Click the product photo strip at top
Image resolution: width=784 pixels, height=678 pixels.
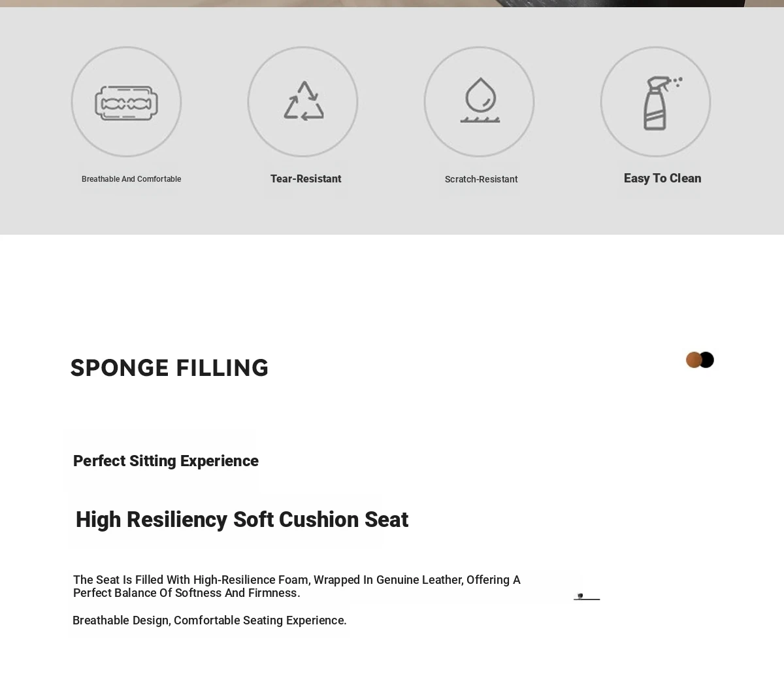tap(392, 3)
